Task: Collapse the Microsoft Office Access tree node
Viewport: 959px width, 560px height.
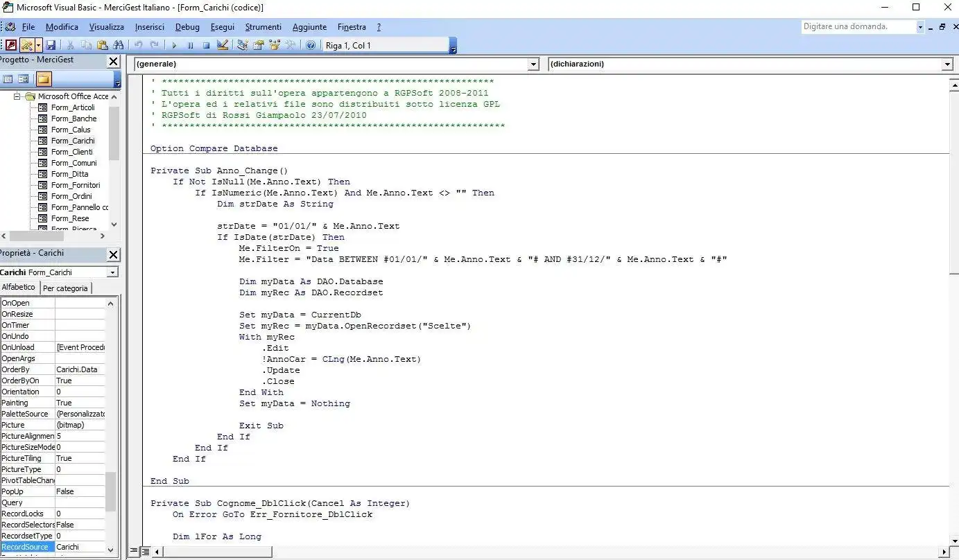Action: (x=18, y=96)
